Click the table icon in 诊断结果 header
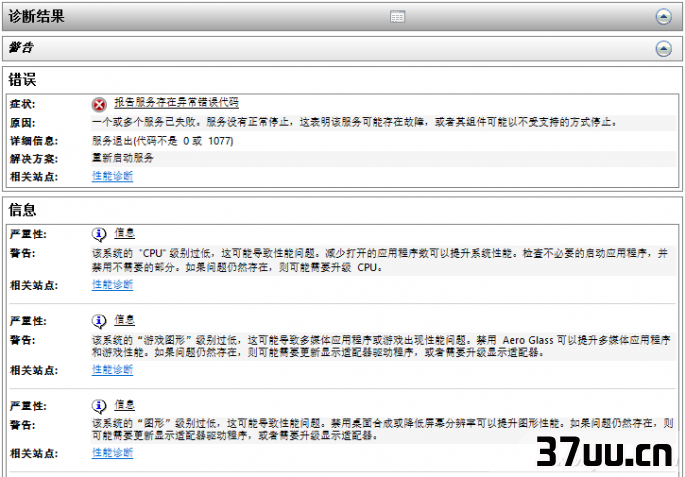This screenshot has width=685, height=477. pos(398,17)
